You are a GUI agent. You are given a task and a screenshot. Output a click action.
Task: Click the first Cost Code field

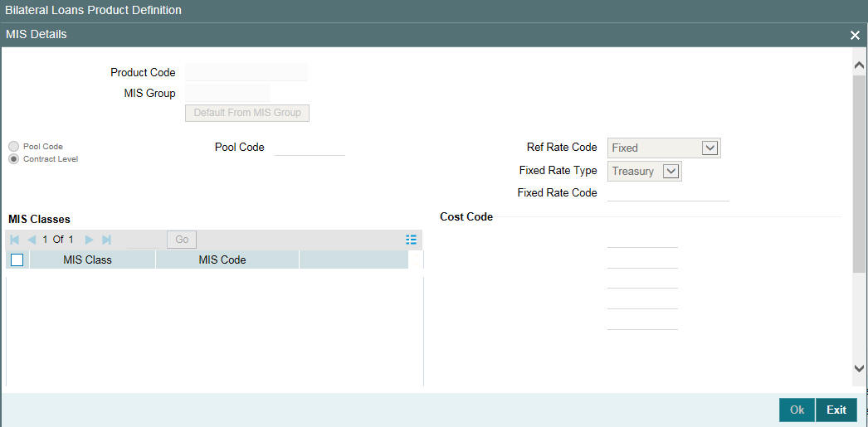point(642,240)
